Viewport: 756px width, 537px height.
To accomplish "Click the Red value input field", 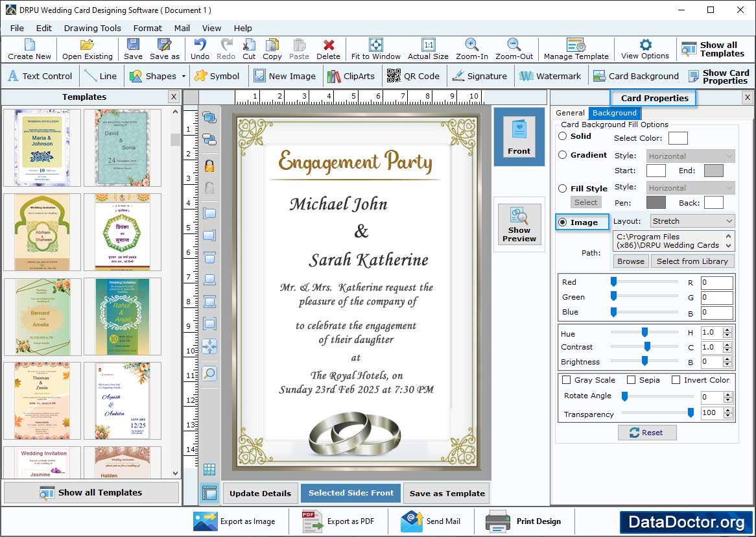I will point(717,283).
